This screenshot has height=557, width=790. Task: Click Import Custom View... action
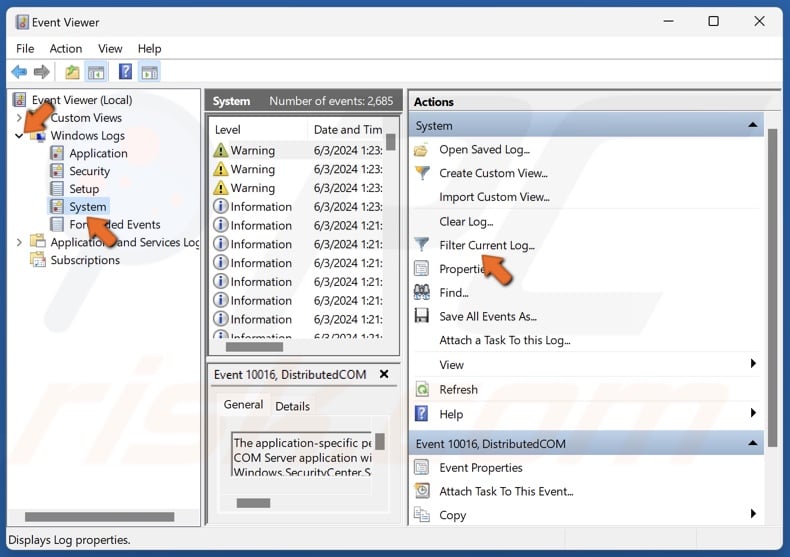[x=494, y=197]
